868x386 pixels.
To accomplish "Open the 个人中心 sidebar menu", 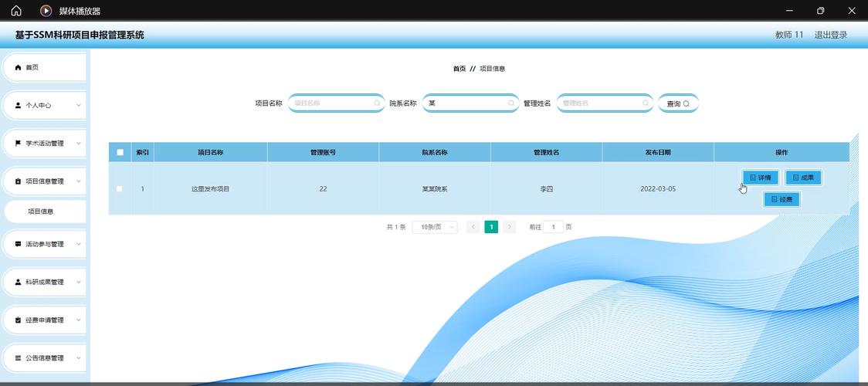I will click(x=45, y=105).
